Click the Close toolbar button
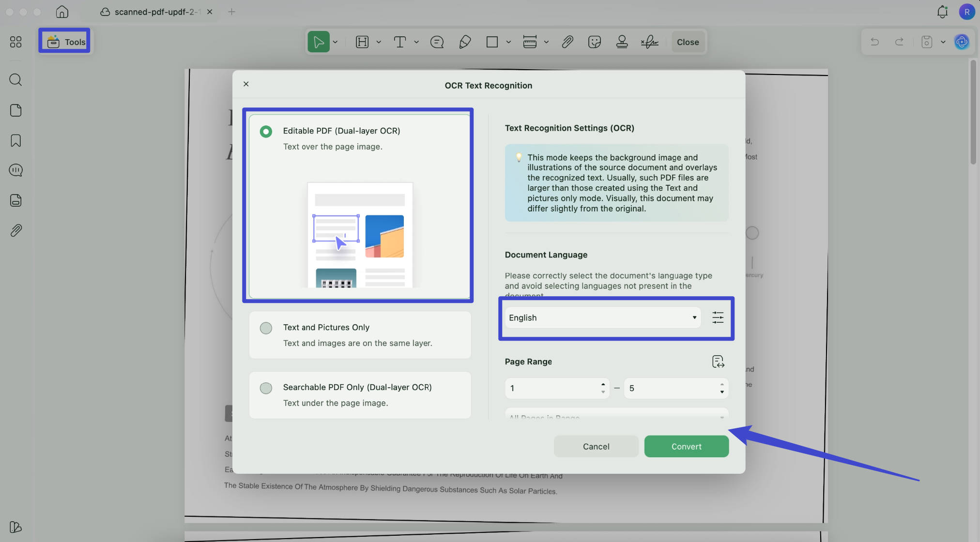This screenshot has width=980, height=542. coord(688,42)
